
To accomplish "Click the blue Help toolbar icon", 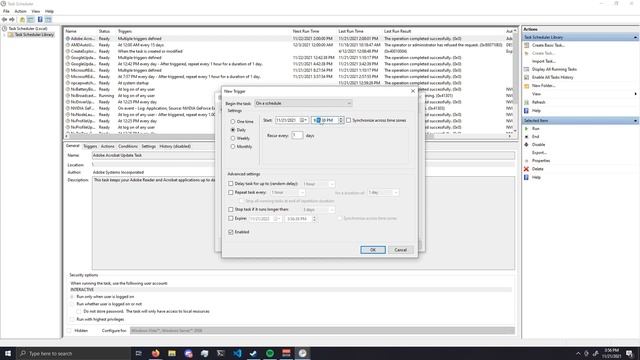I will click(40, 20).
